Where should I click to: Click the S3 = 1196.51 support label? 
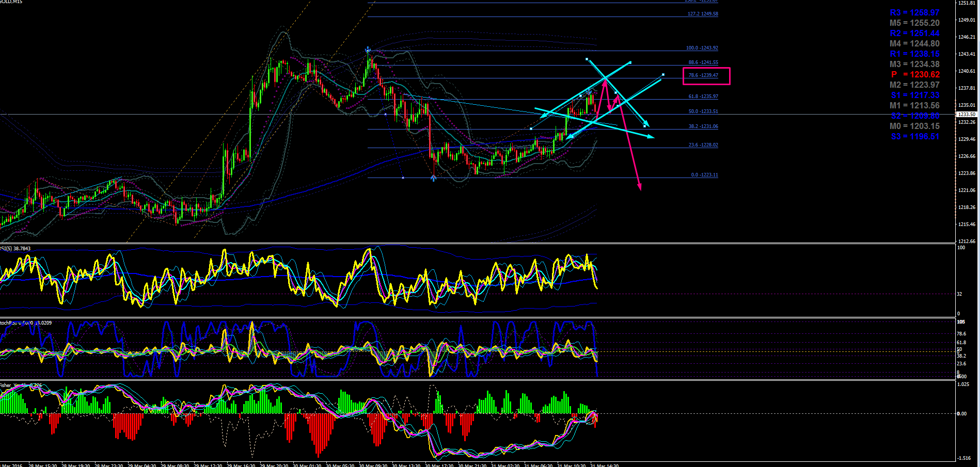tap(915, 136)
